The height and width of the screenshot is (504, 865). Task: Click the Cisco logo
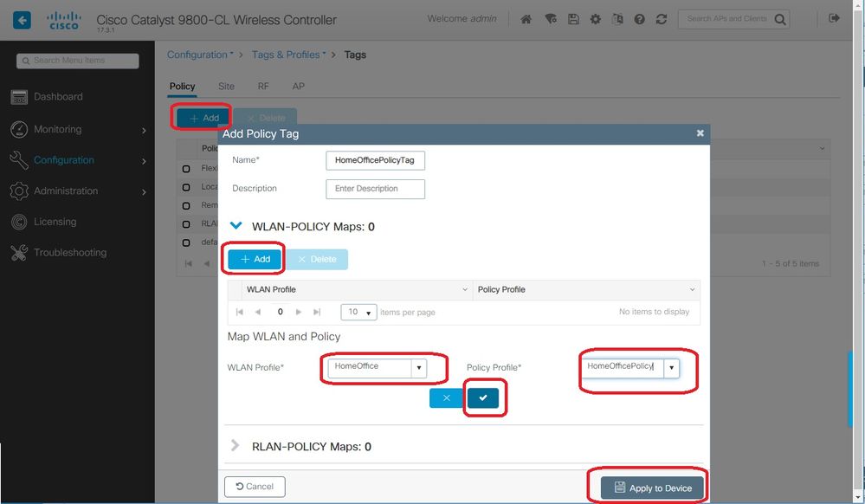63,21
